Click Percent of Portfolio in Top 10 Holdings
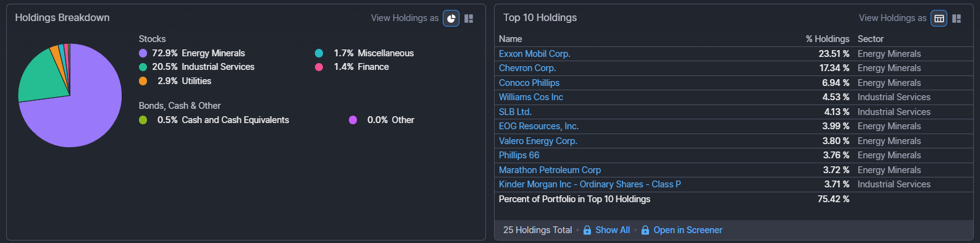 574,199
